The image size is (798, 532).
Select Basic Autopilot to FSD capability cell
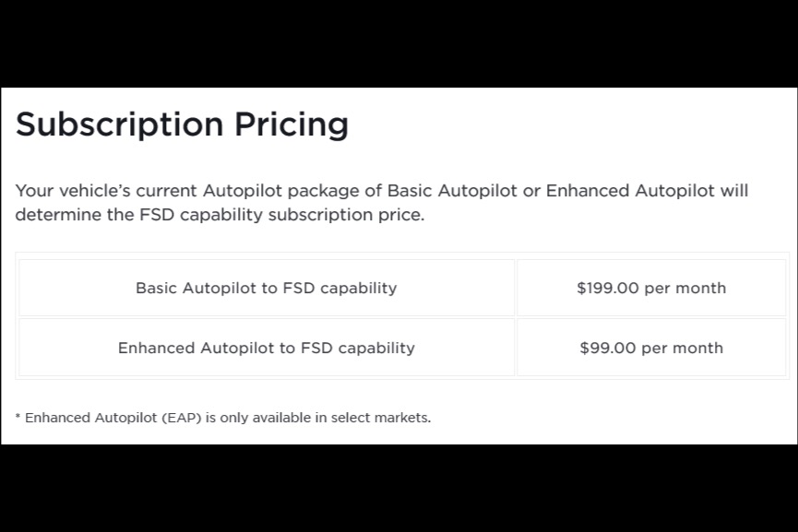267,288
